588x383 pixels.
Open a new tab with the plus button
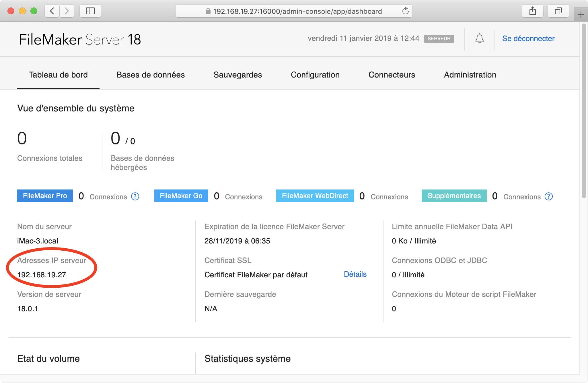[x=581, y=15]
